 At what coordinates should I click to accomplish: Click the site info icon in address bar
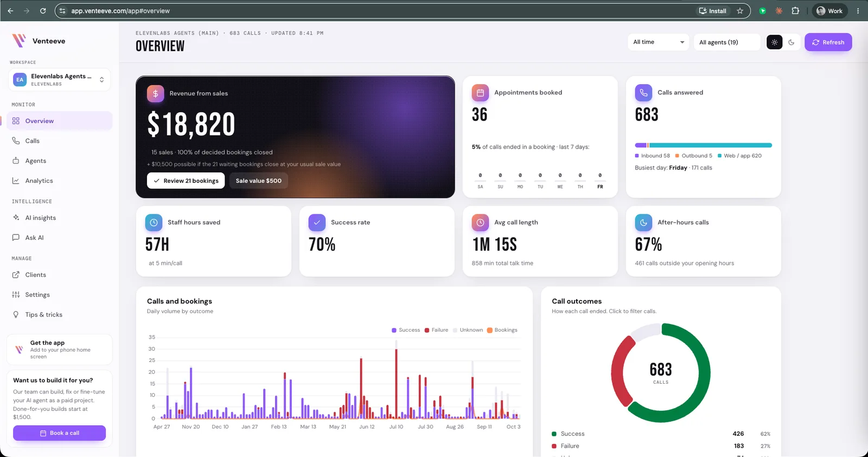pos(62,11)
